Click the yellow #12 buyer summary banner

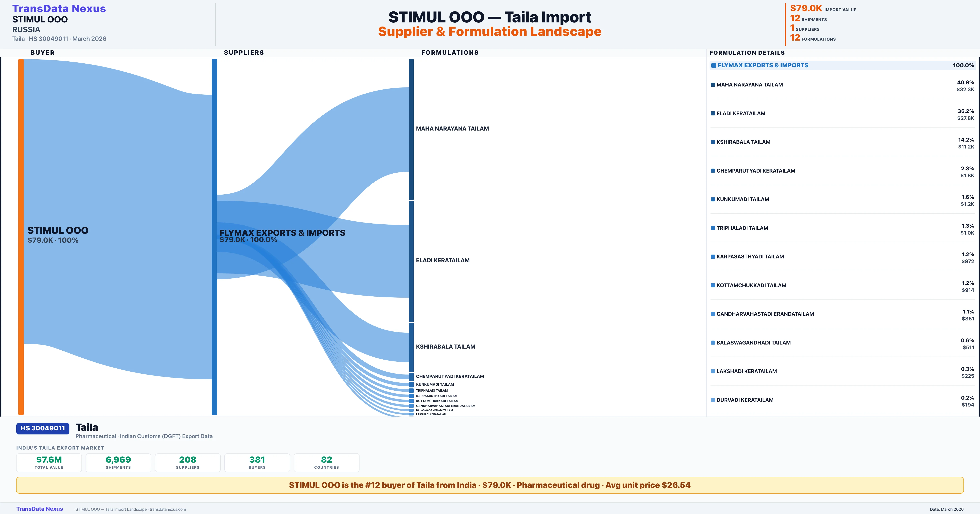[490, 485]
